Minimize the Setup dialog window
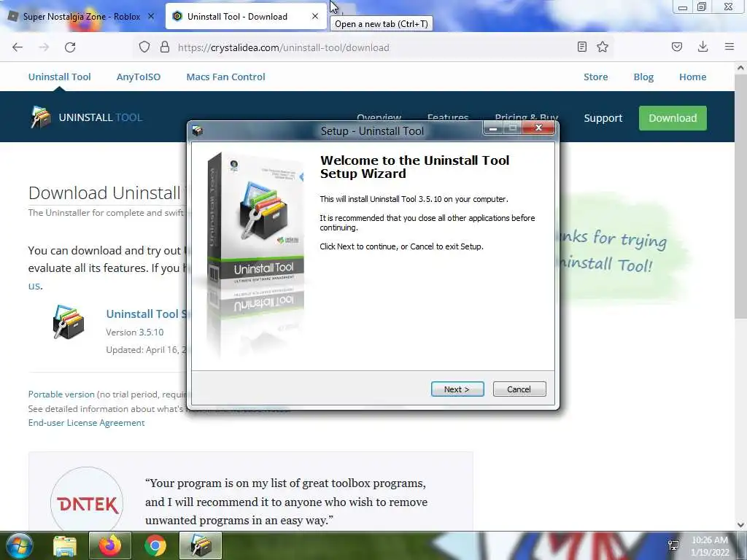Screen dimensions: 747x560 (x=493, y=128)
